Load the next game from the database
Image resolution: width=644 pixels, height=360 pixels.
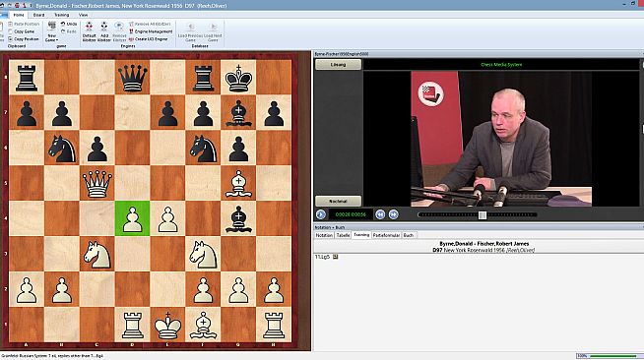[213, 32]
